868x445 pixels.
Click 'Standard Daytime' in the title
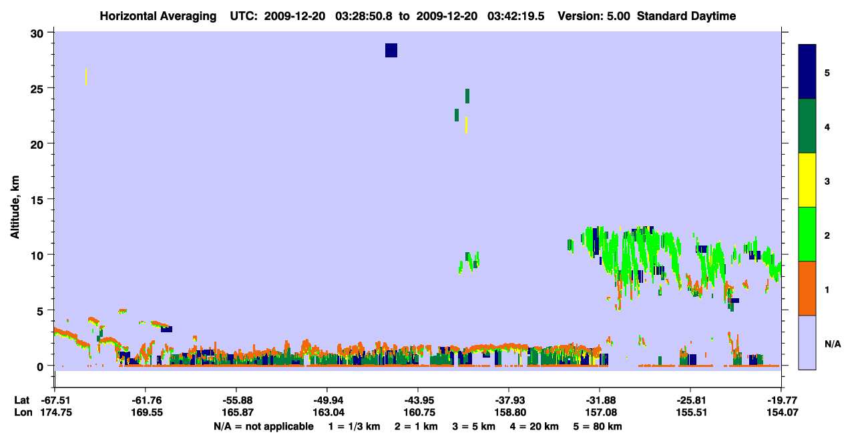click(686, 16)
